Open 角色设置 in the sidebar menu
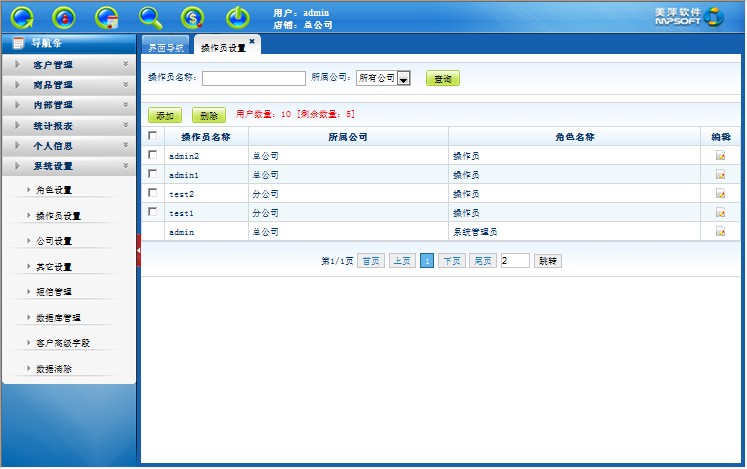This screenshot has width=747, height=469. tap(53, 189)
